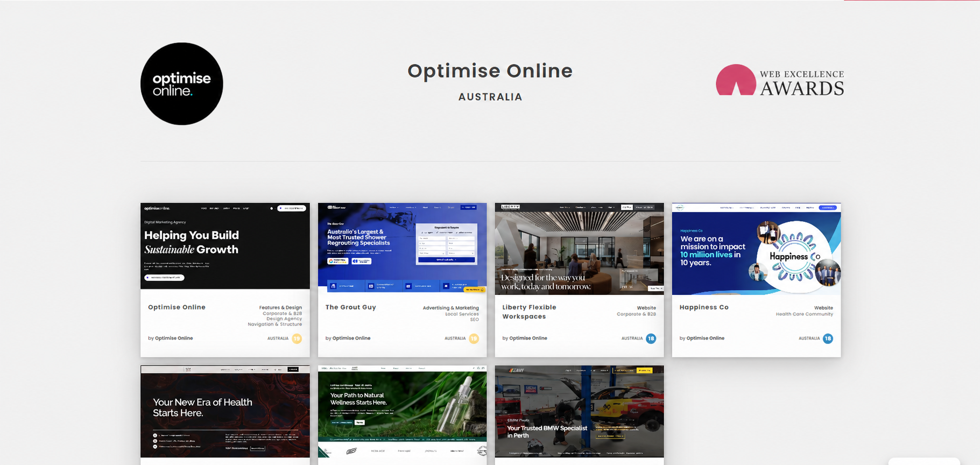Screen dimensions: 980x465
Task: Select 'Local Services' category text
Action: [462, 314]
